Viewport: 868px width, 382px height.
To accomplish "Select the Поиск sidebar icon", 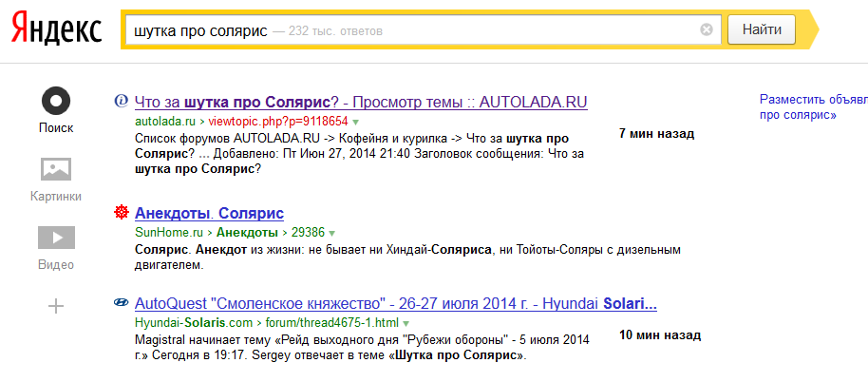I will click(x=56, y=102).
